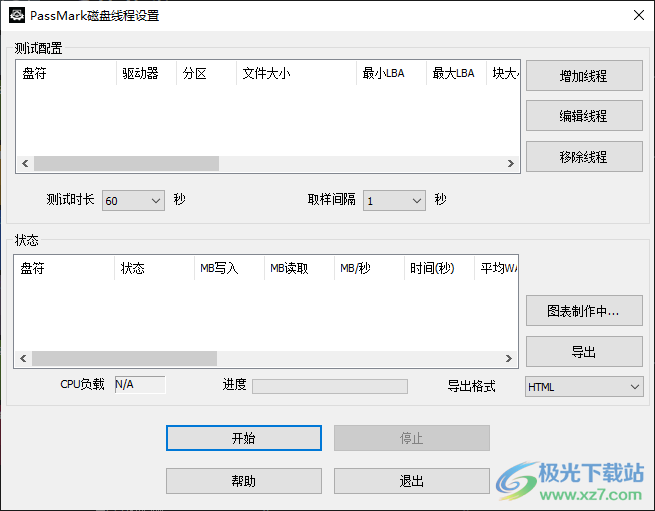Open the 取样间隔 dropdown showing 1
This screenshot has height=511, width=655.
click(x=394, y=201)
